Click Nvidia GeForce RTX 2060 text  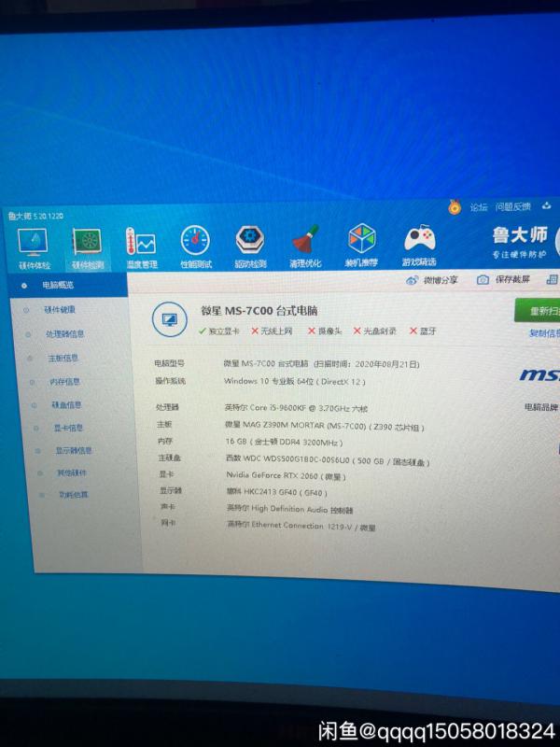click(286, 476)
